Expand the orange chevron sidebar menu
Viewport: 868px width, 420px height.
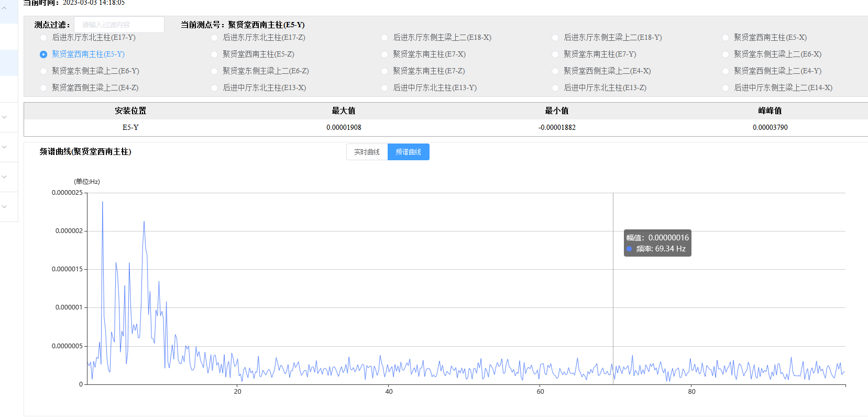4,177
